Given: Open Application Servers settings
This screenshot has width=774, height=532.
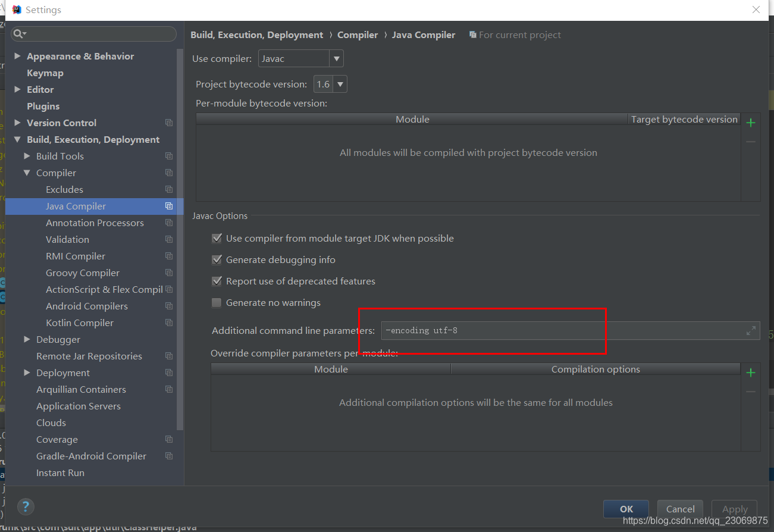Looking at the screenshot, I should [x=79, y=406].
